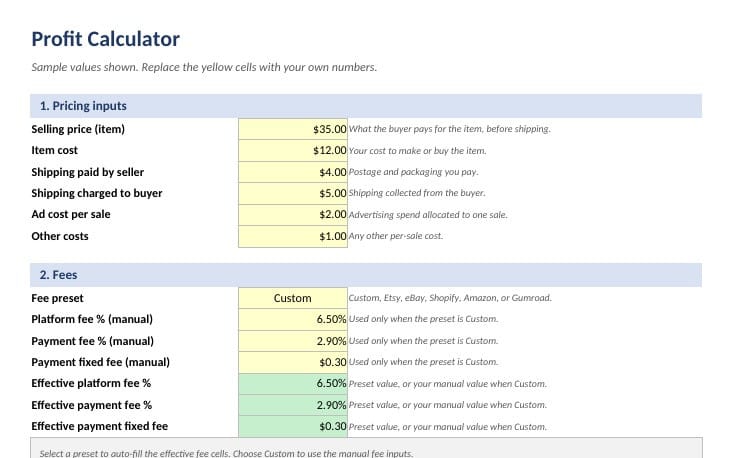Select the green Effective platform fee % cell

pyautogui.click(x=293, y=383)
